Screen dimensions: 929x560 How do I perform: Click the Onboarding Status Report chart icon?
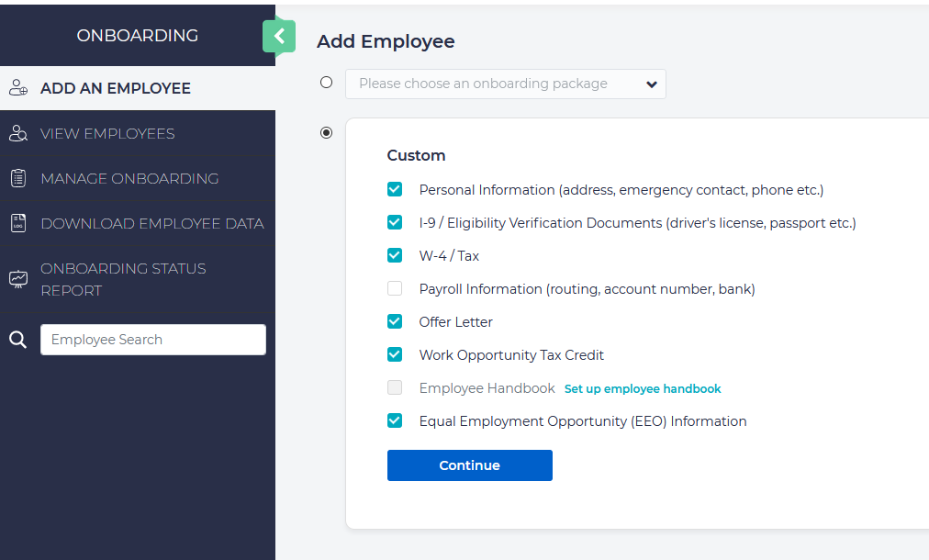17,279
